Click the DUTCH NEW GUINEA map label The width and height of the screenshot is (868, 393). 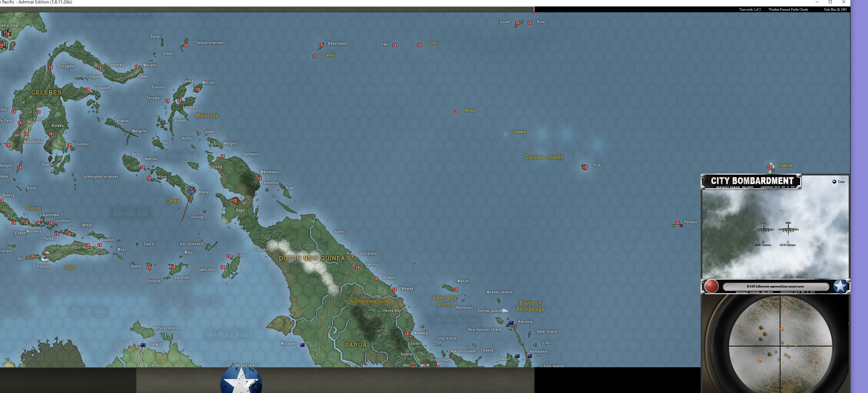[x=312, y=258]
